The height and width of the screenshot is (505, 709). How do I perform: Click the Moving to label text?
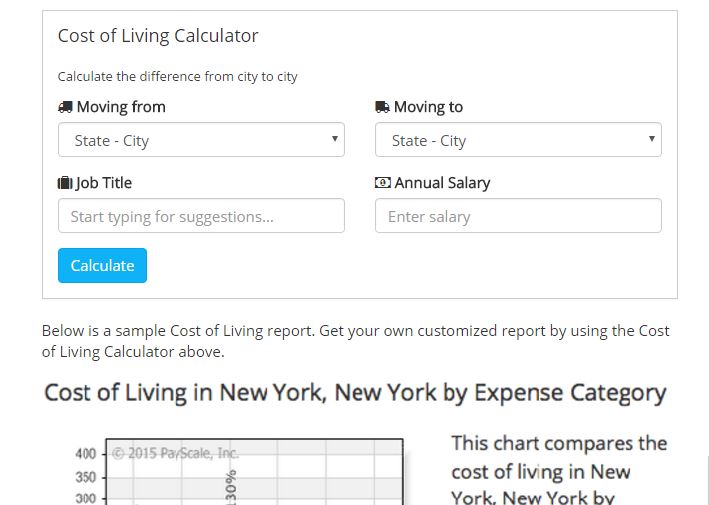click(x=428, y=107)
